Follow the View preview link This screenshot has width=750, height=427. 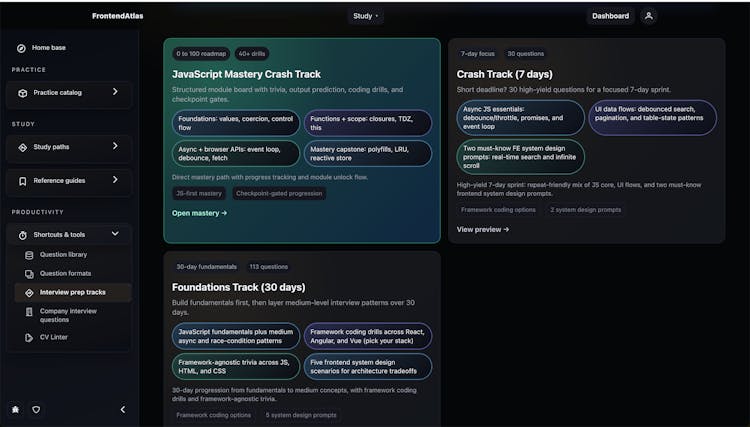483,230
